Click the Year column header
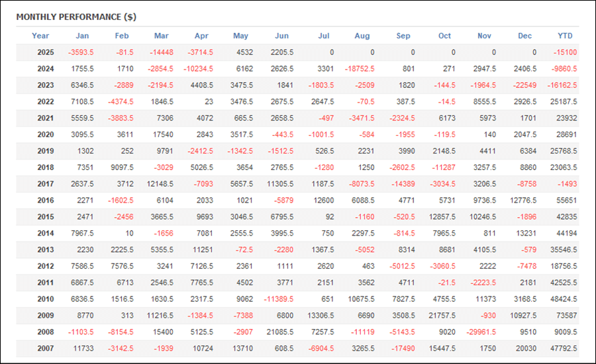Viewport: 596px width, 364px height. [x=40, y=36]
